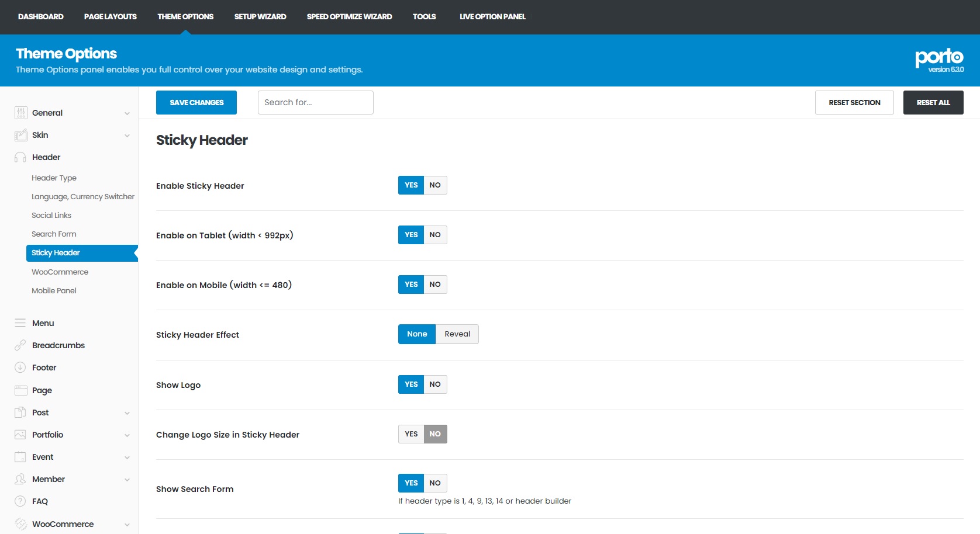Select the Skin paintbrush icon
980x534 pixels.
pos(20,135)
